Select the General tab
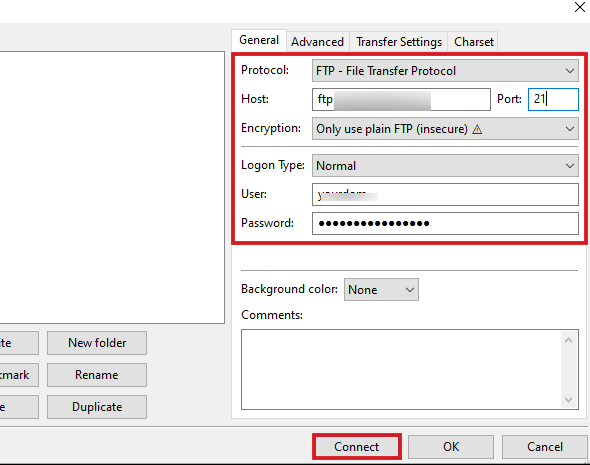 [259, 40]
